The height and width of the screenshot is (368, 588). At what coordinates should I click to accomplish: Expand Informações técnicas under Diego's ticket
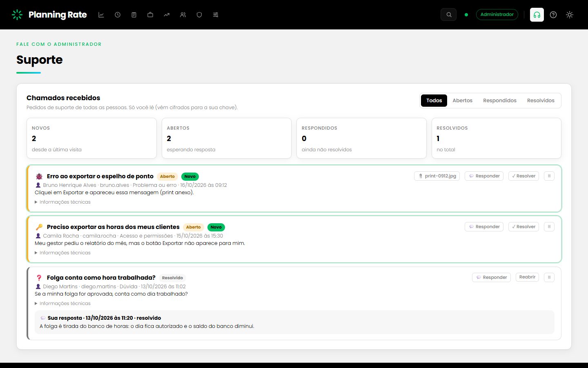click(x=63, y=303)
